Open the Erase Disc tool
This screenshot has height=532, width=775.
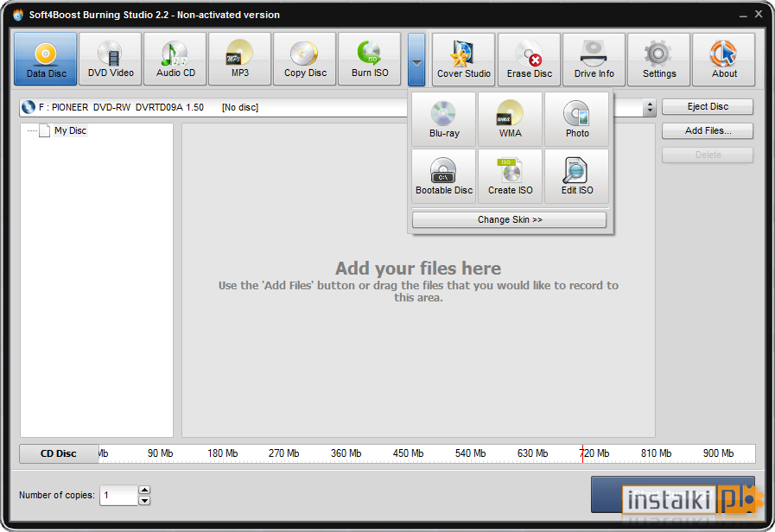coord(529,60)
